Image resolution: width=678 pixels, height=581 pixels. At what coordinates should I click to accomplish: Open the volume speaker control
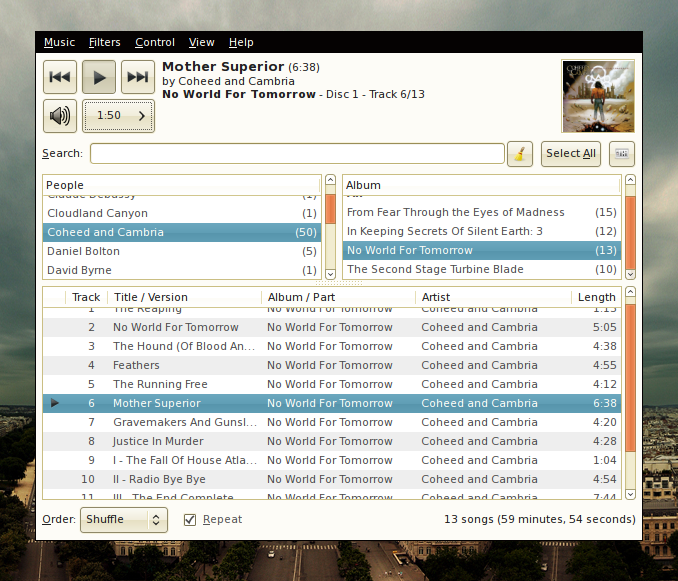click(x=60, y=116)
